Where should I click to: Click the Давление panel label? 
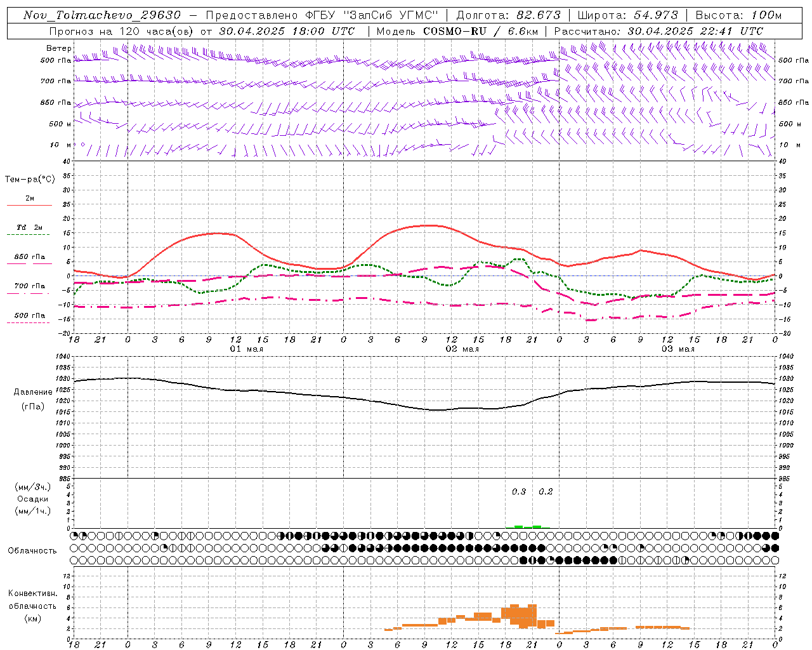33,392
